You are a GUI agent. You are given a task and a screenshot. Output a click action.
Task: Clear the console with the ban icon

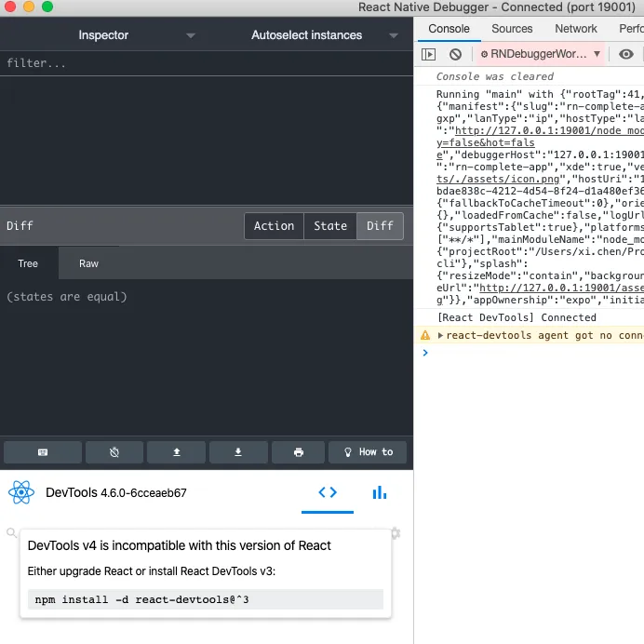tap(455, 54)
